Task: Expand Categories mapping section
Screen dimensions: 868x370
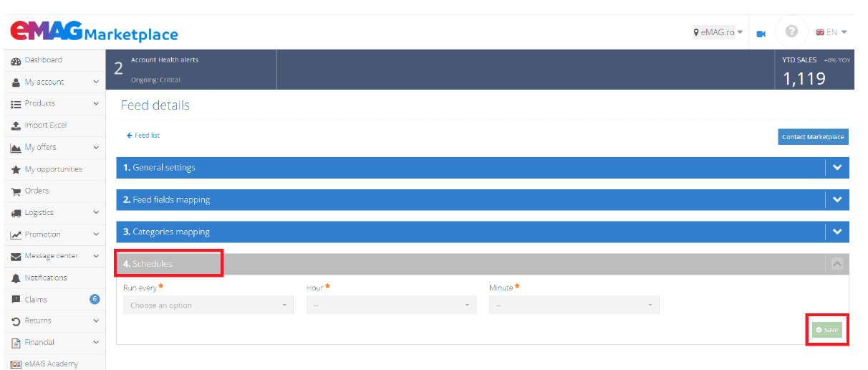Action: 483,232
